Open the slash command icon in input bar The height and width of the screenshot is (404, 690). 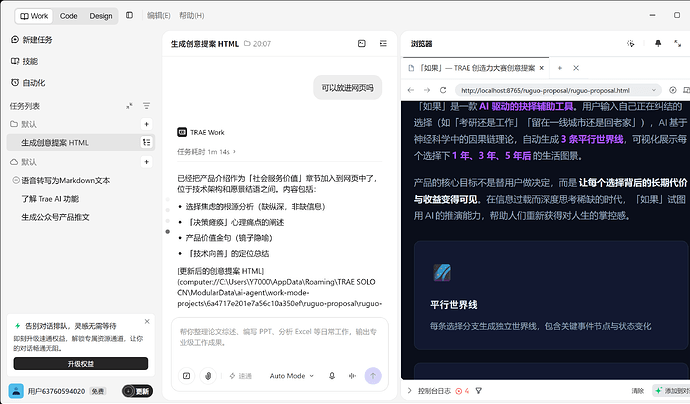187,376
